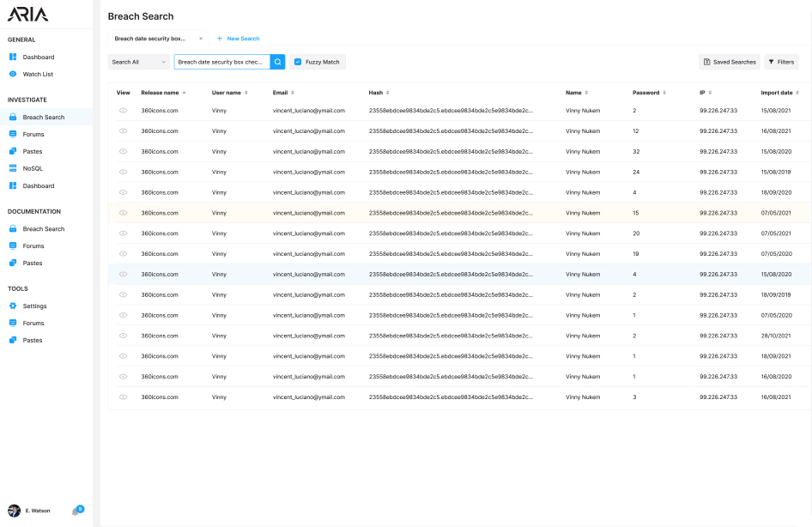
Task: Click inside the breach search input field
Action: coord(221,62)
